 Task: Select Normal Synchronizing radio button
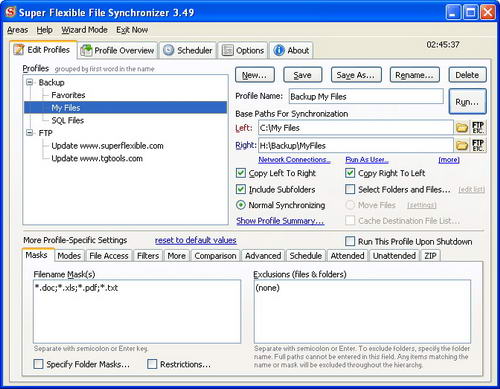pyautogui.click(x=241, y=205)
